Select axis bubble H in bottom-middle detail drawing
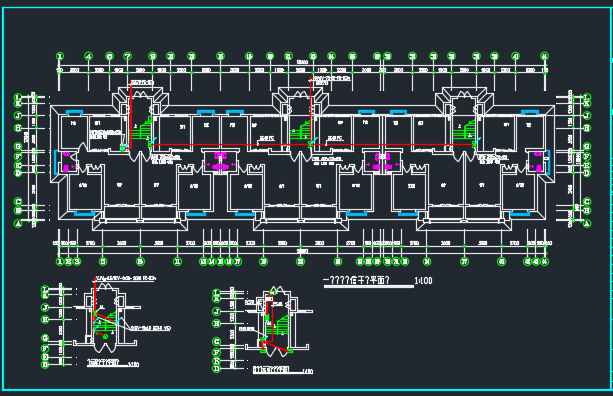The height and width of the screenshot is (396, 613). 217,324
